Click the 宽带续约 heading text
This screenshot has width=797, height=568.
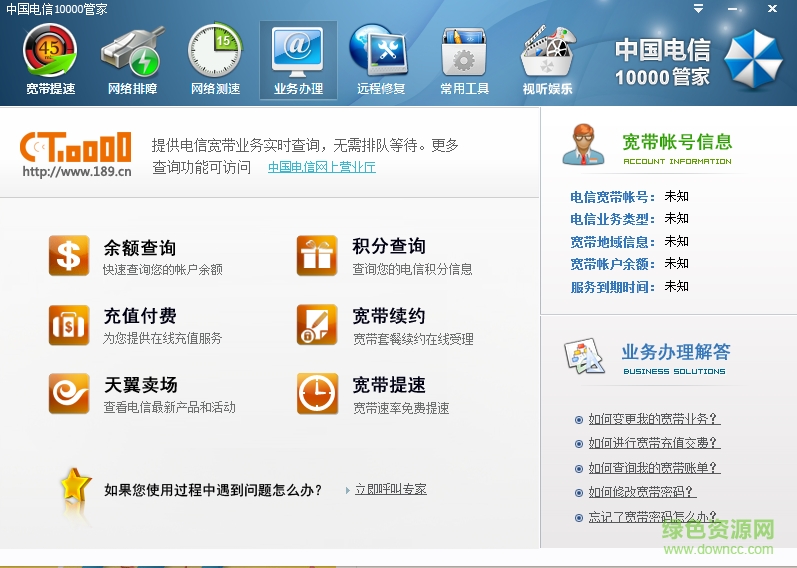tap(389, 316)
